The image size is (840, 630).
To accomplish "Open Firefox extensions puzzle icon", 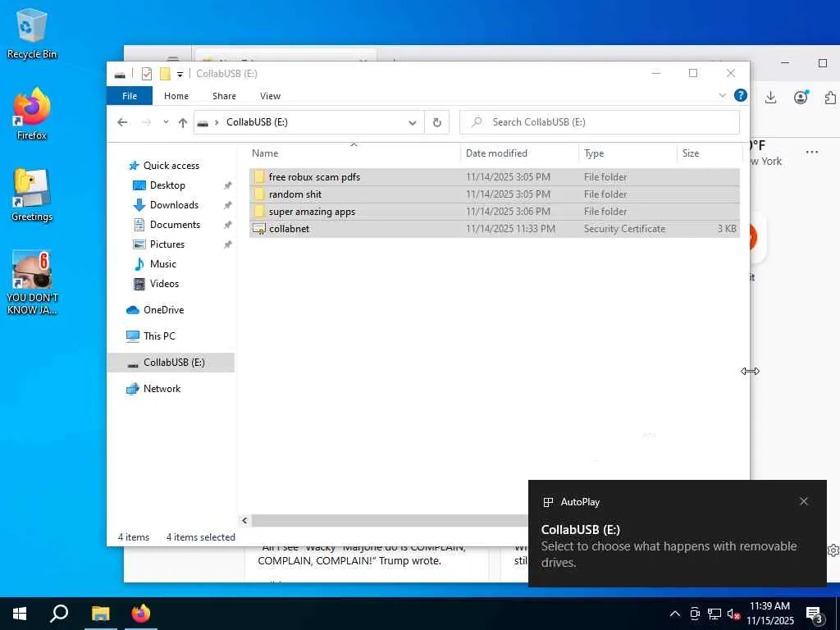I will (831, 98).
